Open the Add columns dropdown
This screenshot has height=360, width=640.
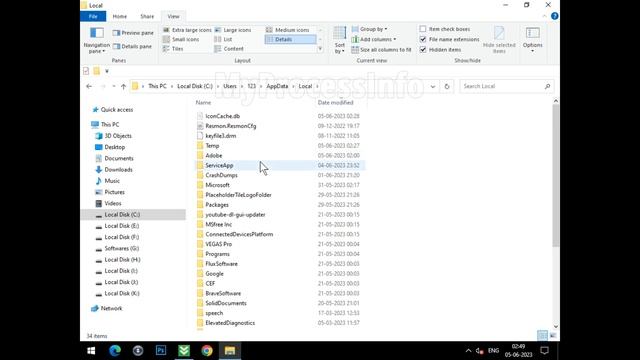pos(374,39)
